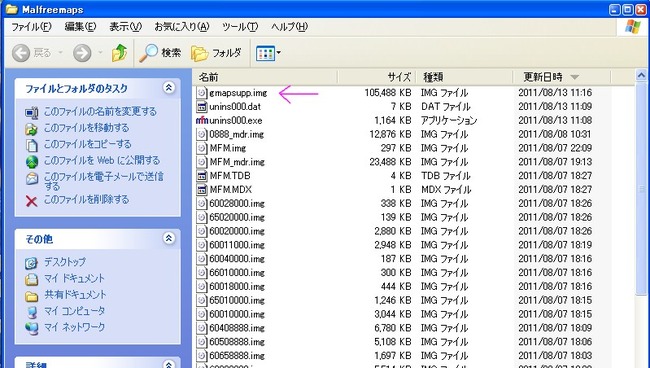Open the 編集(E) menu

point(80,27)
